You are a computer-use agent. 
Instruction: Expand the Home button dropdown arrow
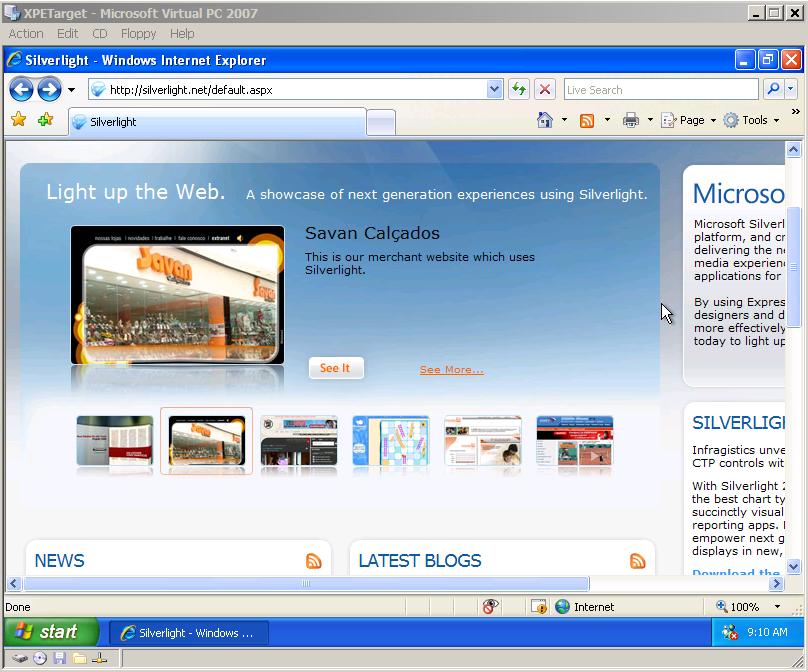click(564, 120)
